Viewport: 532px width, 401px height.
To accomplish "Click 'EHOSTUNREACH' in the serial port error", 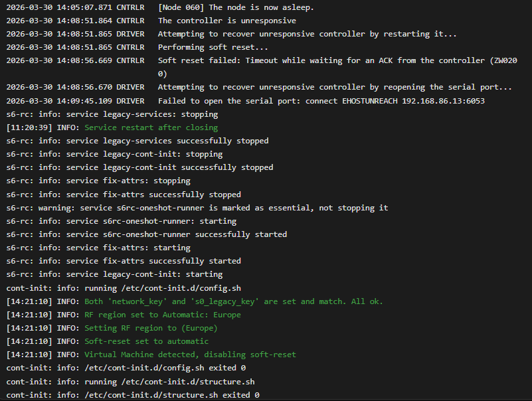I will coord(369,101).
